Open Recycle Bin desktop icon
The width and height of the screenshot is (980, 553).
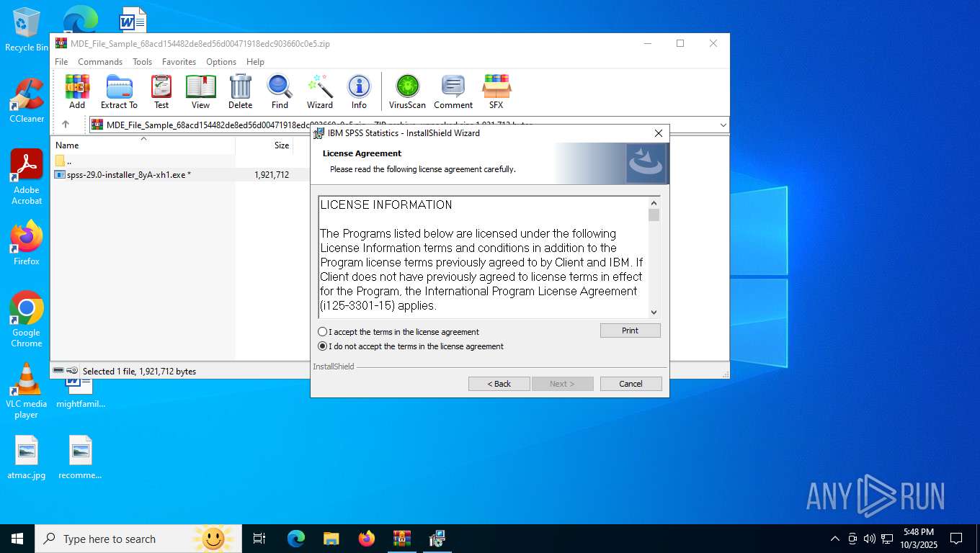(27, 30)
